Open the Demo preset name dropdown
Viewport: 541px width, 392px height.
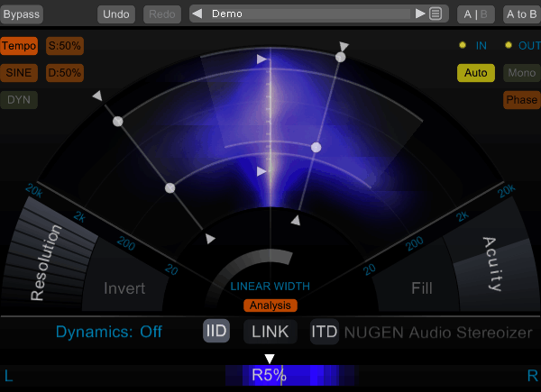coord(307,14)
